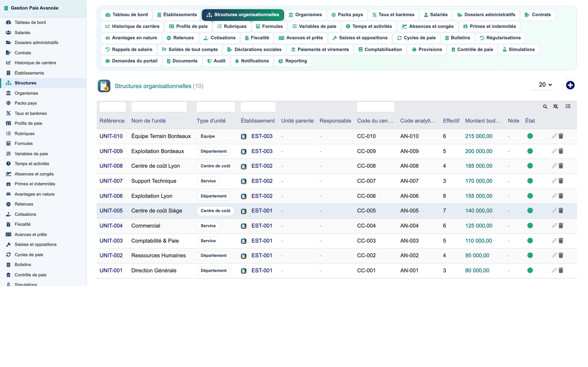Viewport: 588px width, 367px height.
Task: Open the Établissements tab
Action: click(177, 15)
